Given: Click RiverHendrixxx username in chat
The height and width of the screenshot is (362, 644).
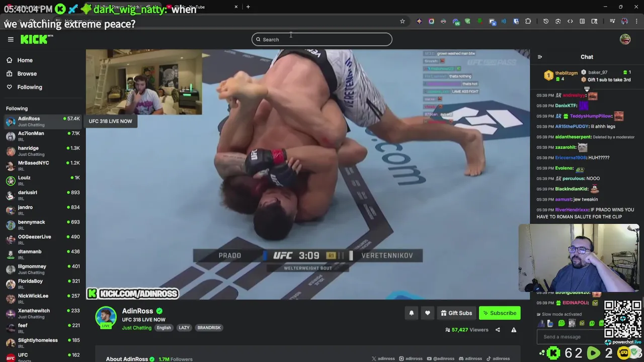Looking at the screenshot, I should 572,210.
